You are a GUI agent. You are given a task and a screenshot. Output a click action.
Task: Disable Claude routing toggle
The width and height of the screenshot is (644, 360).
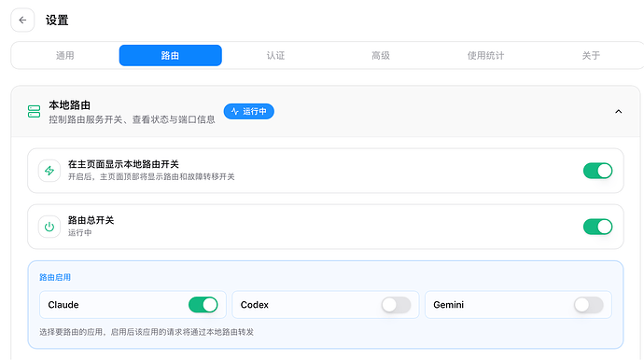tap(203, 305)
